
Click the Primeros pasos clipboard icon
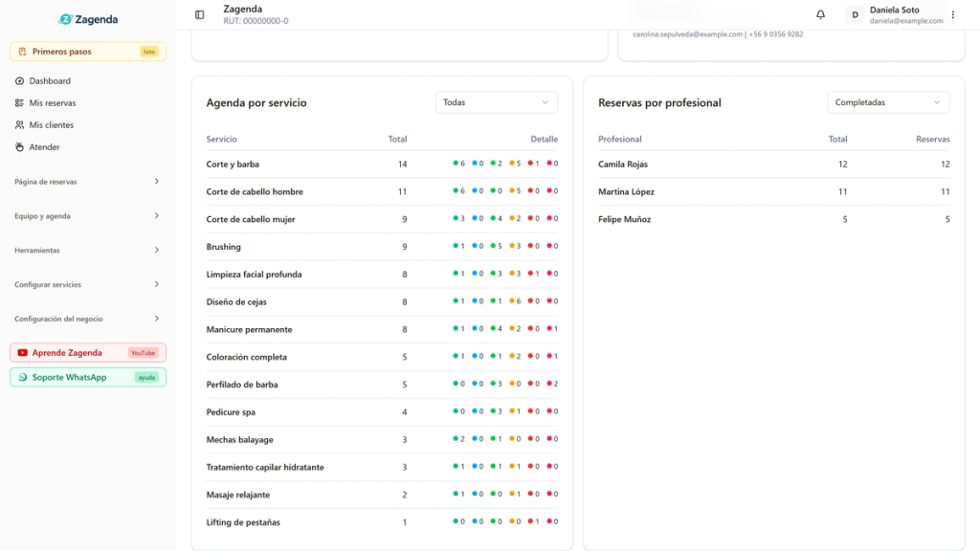[23, 52]
